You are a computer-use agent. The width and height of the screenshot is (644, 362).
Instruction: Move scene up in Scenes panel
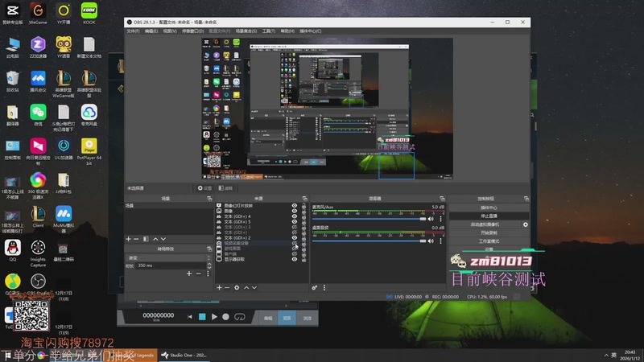[x=155, y=239]
